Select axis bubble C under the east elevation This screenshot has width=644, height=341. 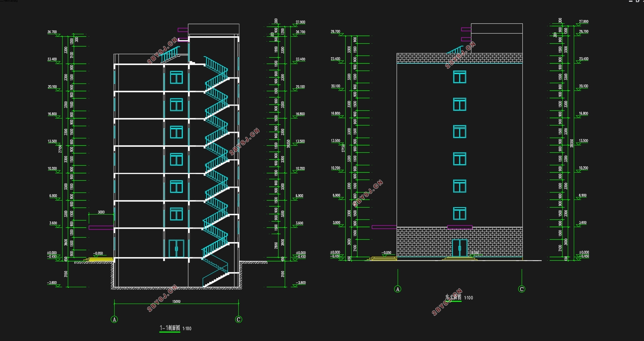point(522,289)
